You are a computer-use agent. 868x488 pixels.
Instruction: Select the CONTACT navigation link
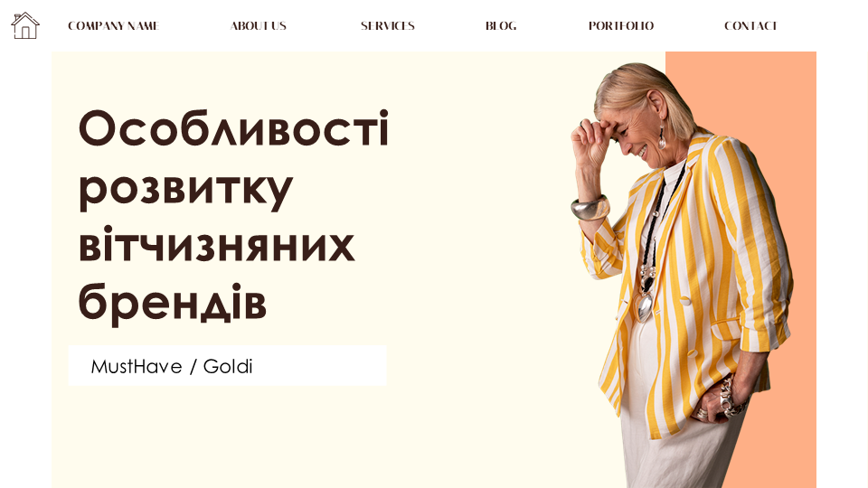click(750, 26)
